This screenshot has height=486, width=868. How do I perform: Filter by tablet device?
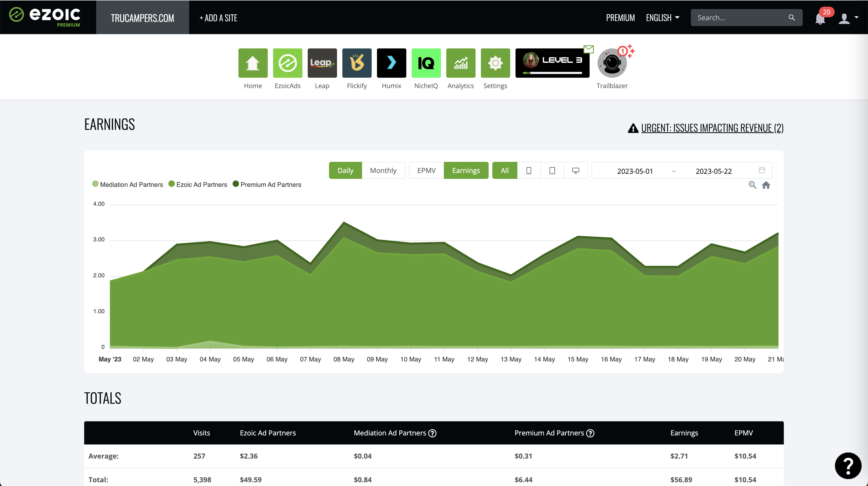552,170
